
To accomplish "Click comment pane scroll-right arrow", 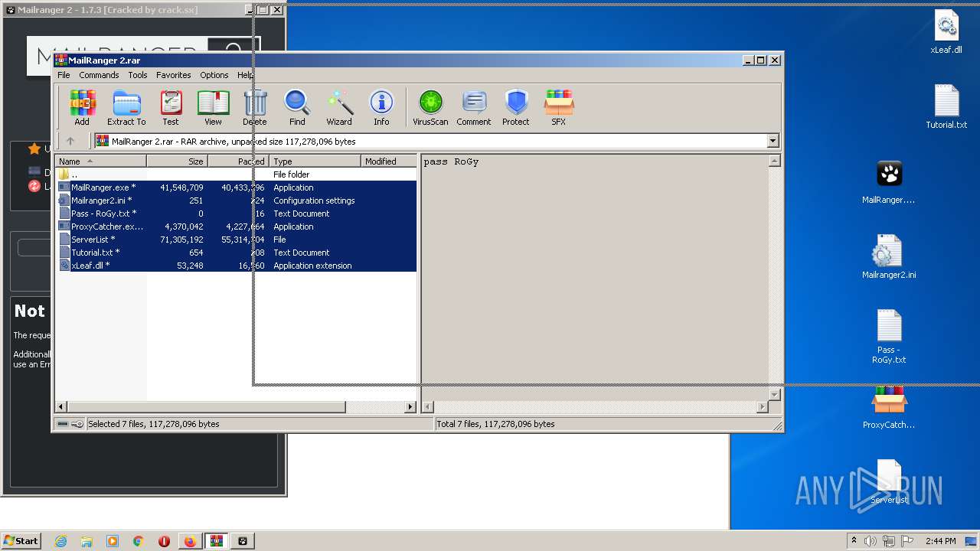I will [762, 407].
